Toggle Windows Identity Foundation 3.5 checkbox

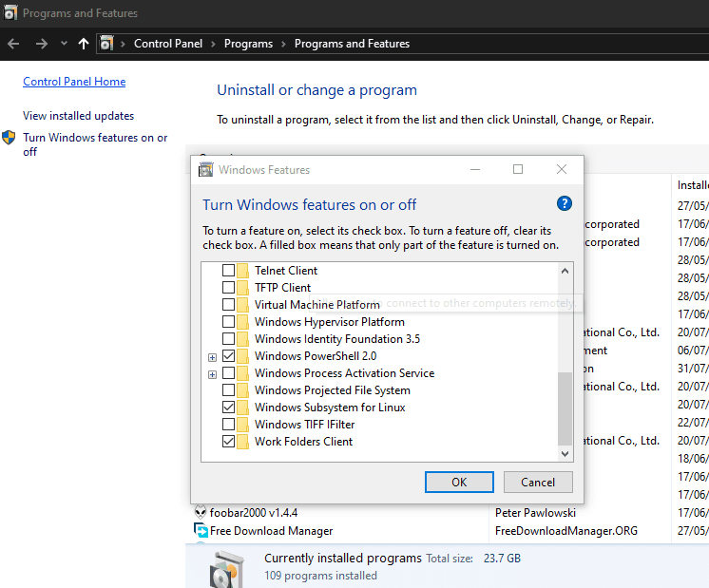pos(228,339)
